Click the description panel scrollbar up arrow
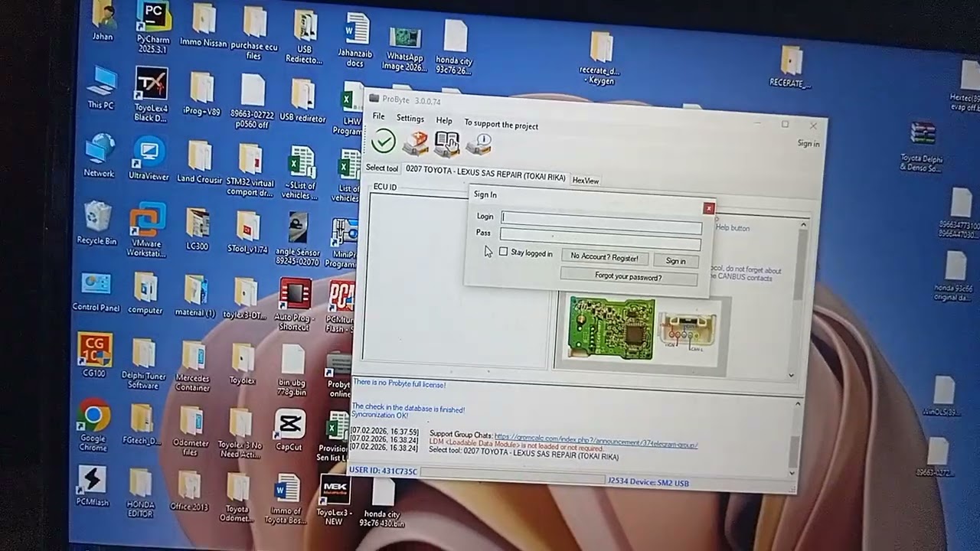This screenshot has height=551, width=980. [803, 225]
